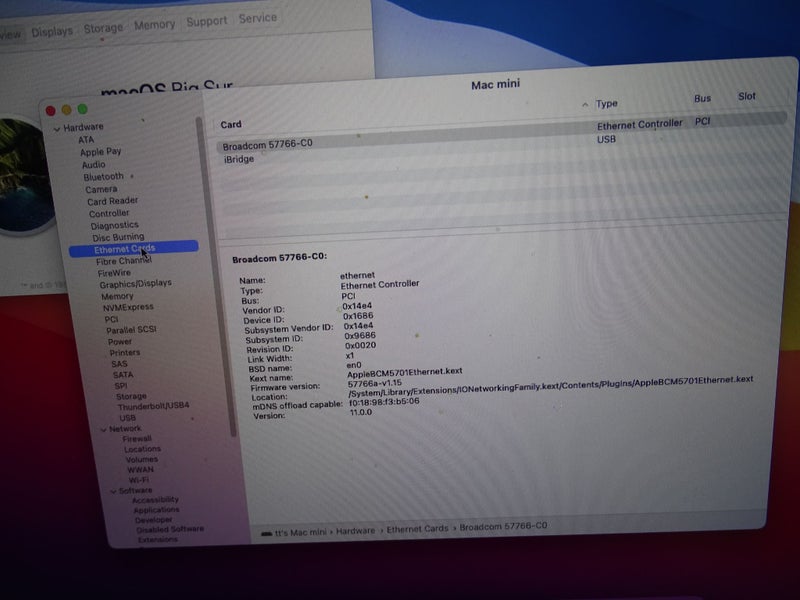
Task: Select Controller in the sidebar
Action: pos(109,213)
